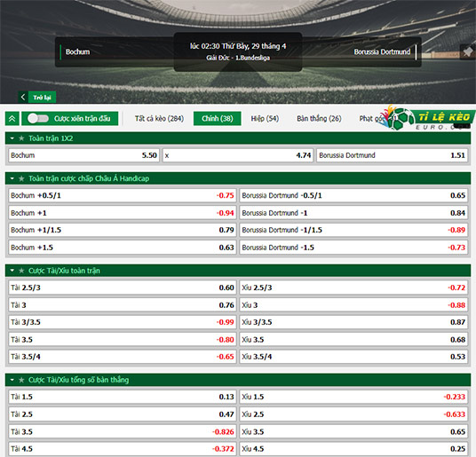This screenshot has width=476, height=457.
Task: Click the Bochum team name in header
Action: (x=78, y=51)
